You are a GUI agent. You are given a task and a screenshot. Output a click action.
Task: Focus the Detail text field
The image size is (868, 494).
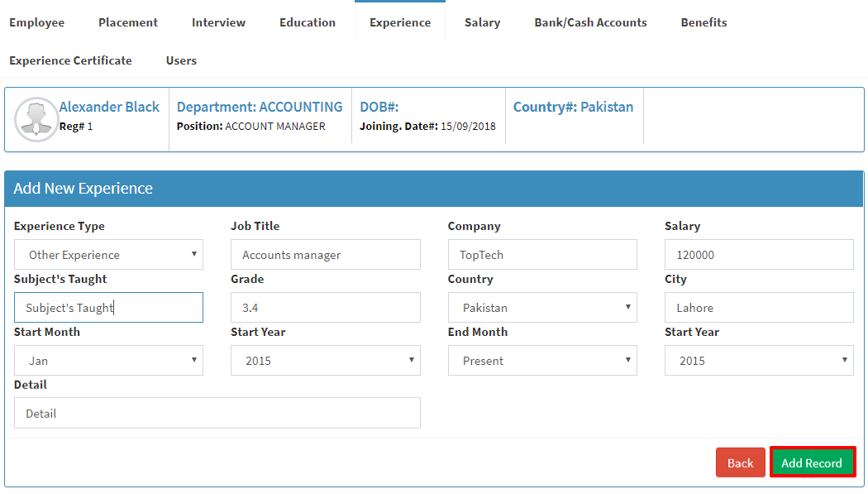pos(217,413)
